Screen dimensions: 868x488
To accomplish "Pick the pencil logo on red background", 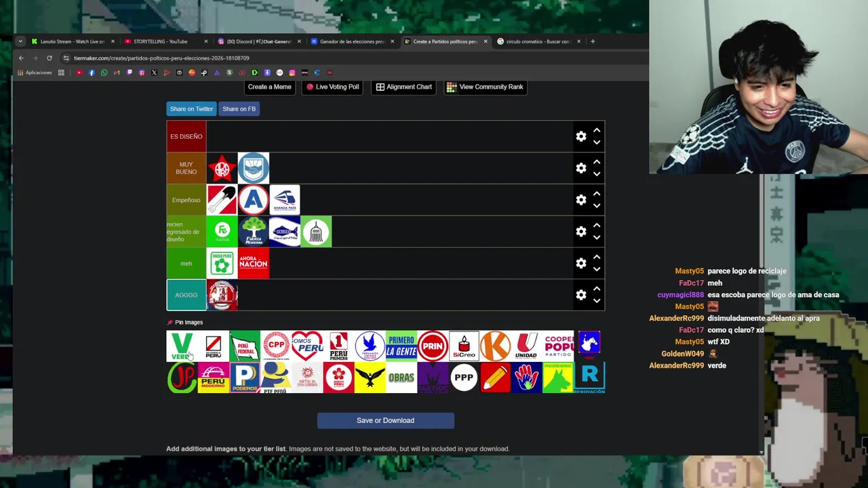I will coord(495,378).
